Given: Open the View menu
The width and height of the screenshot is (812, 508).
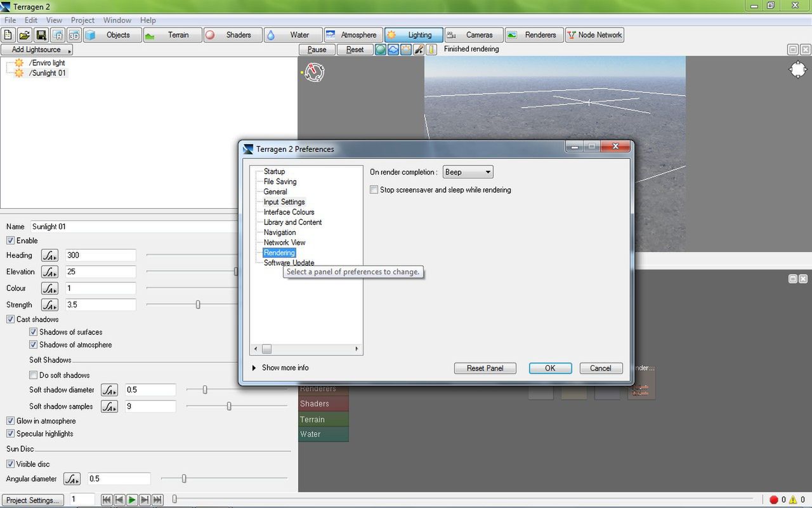Looking at the screenshot, I should coord(54,20).
